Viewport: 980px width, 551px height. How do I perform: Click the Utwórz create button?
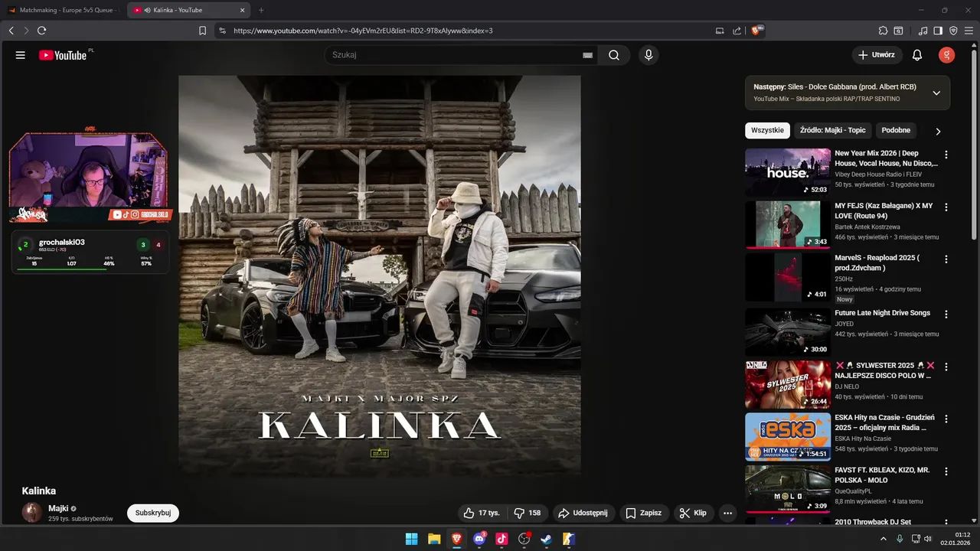[x=877, y=55]
